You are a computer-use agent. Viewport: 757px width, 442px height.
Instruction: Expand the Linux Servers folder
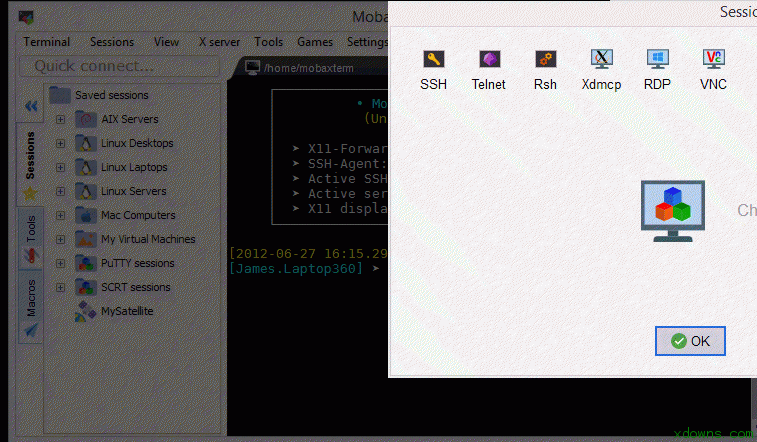pyautogui.click(x=60, y=192)
